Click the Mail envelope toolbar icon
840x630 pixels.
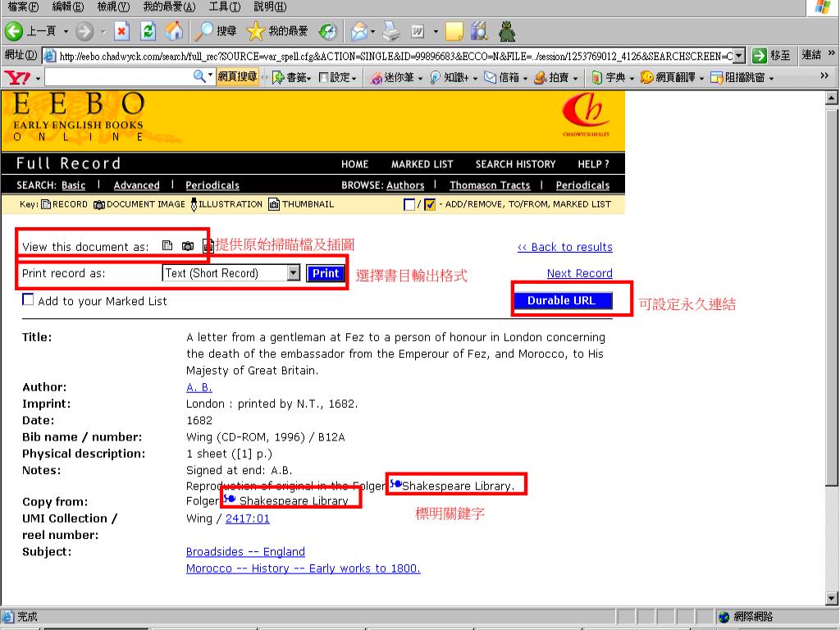coord(359,31)
